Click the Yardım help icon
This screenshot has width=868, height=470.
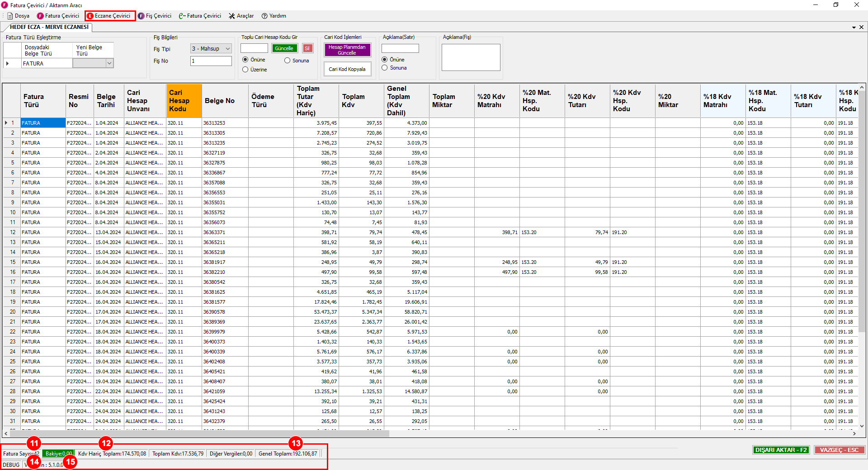pyautogui.click(x=264, y=16)
